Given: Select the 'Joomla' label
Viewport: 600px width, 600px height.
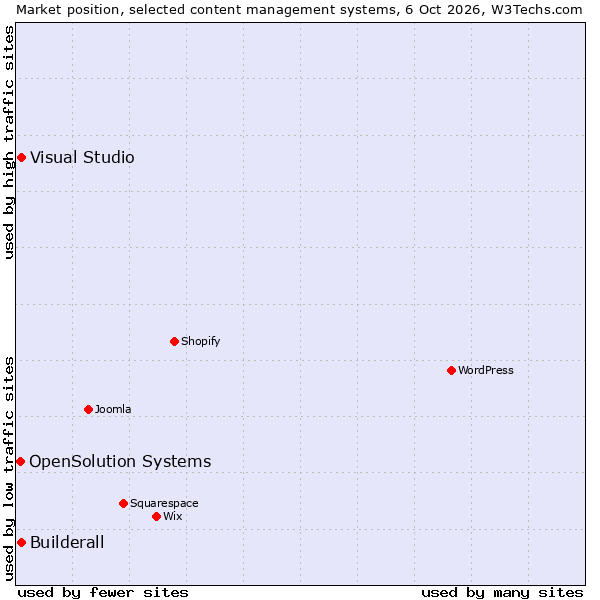Looking at the screenshot, I should [113, 409].
